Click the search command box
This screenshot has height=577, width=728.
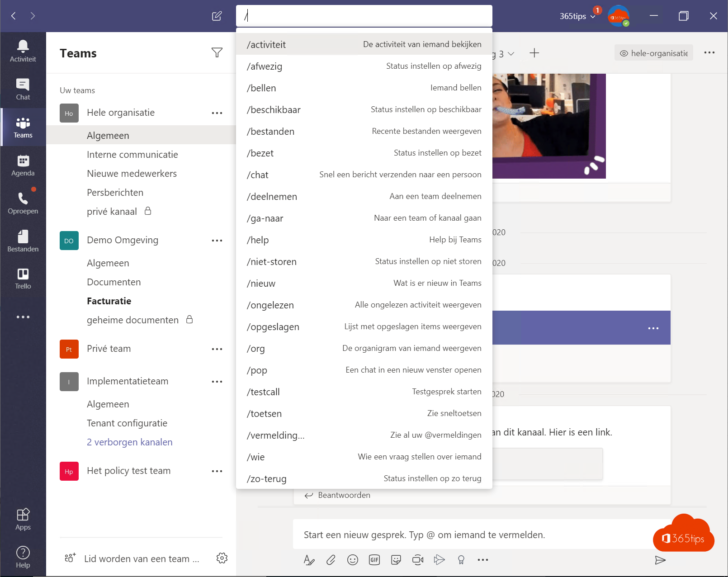point(364,16)
